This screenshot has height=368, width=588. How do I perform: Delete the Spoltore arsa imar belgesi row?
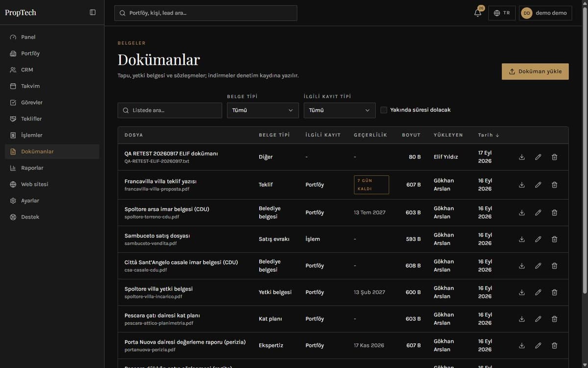554,213
